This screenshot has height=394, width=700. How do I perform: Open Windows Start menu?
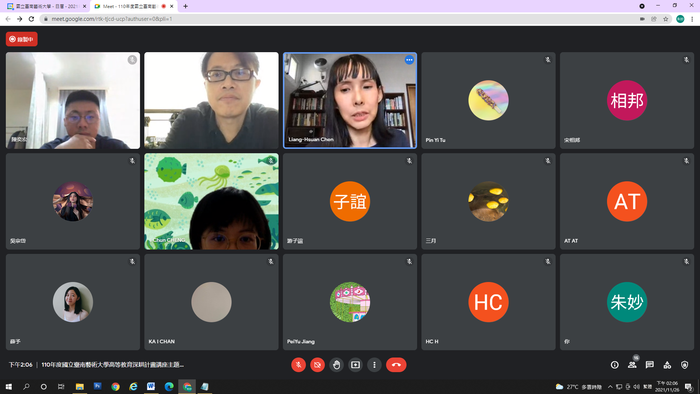(8, 386)
